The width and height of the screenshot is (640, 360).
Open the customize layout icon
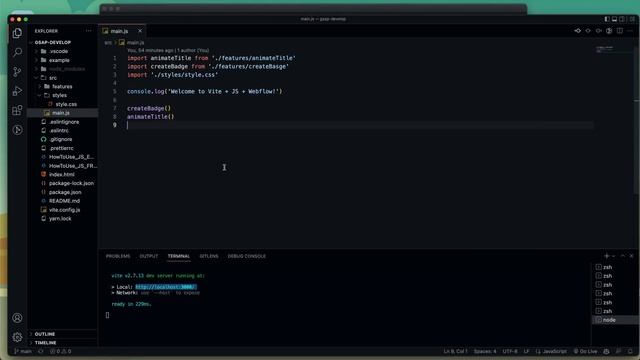(632, 19)
